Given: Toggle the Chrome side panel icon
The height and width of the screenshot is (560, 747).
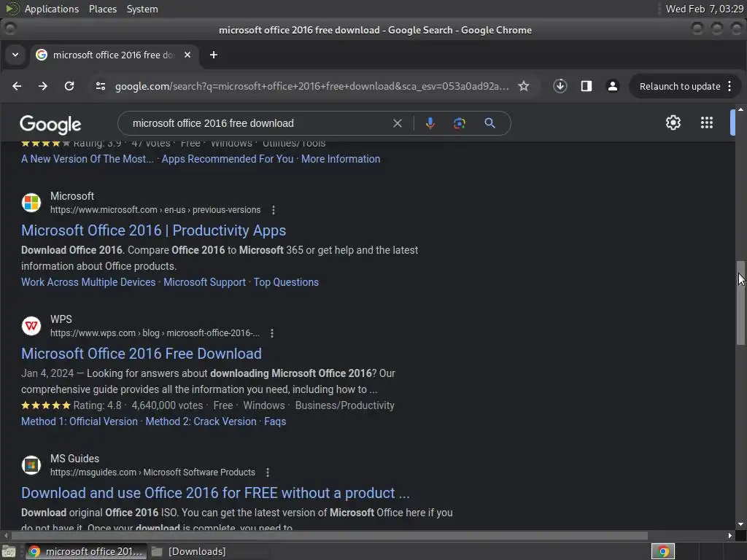Looking at the screenshot, I should pos(587,86).
